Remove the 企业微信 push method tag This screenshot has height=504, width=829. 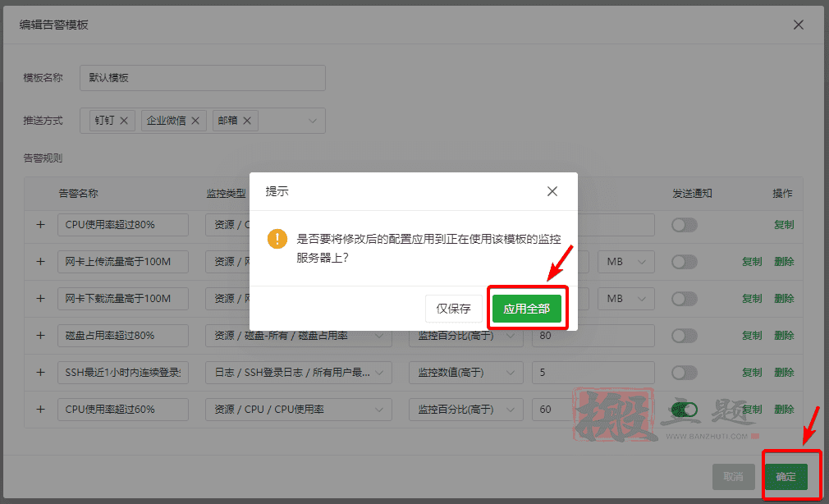(195, 121)
